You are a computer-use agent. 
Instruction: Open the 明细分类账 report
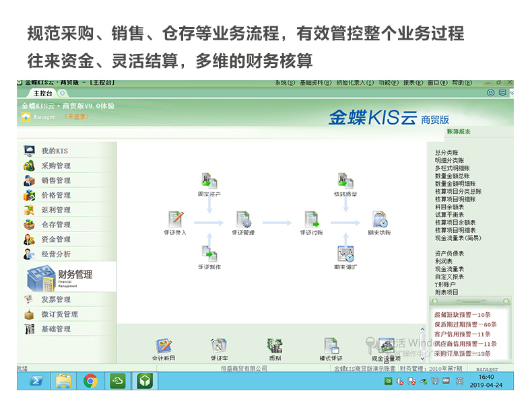[449, 160]
